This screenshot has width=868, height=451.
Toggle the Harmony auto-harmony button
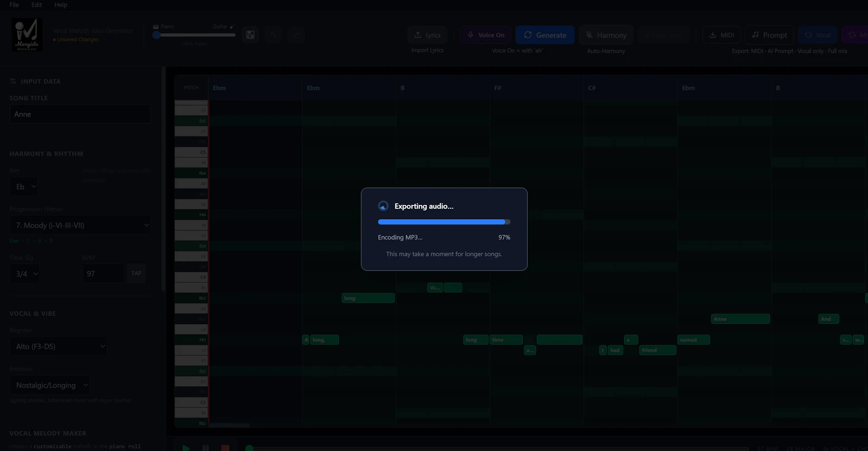click(x=606, y=35)
